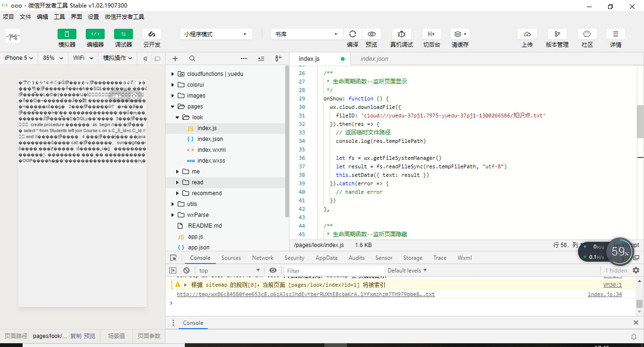644x347 pixels.
Task: Toggle the simulator (模拟器) panel
Action: point(67,34)
